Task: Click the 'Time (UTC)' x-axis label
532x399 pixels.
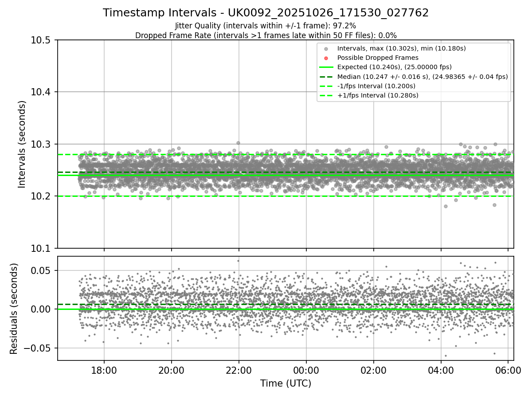Action: tap(286, 383)
